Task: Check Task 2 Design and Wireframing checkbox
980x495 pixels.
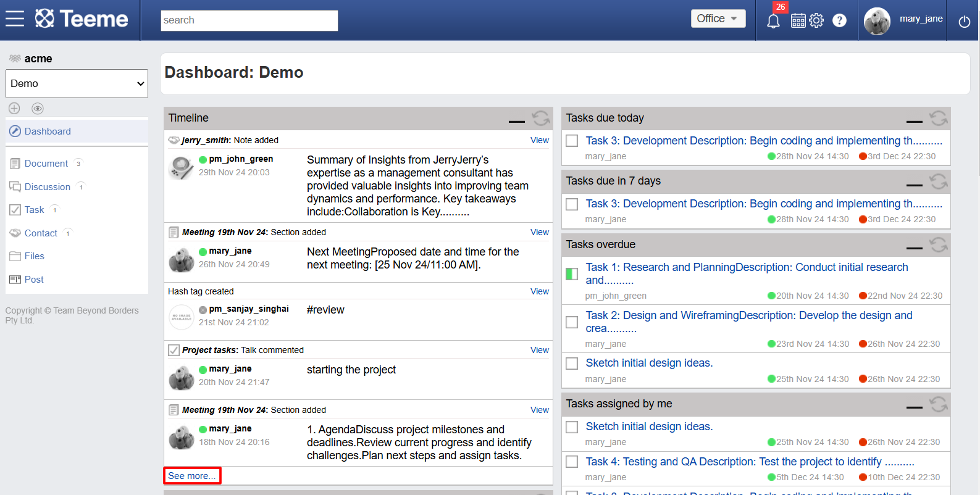Action: 572,322
